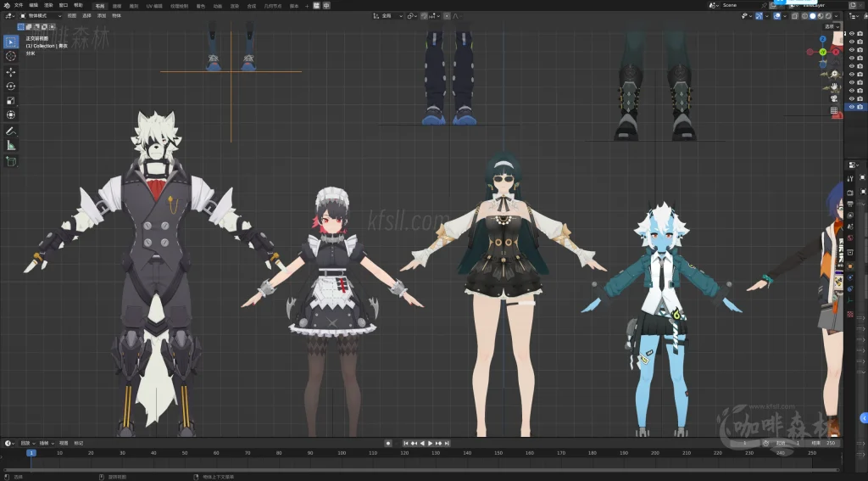Toggle viewport gizmos display
868x481 pixels.
pos(759,16)
